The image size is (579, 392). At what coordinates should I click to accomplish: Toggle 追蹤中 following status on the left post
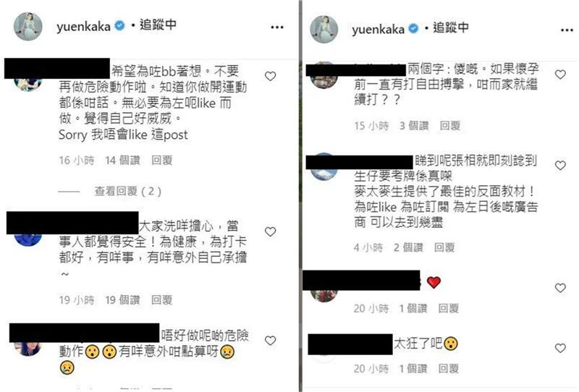click(x=158, y=25)
